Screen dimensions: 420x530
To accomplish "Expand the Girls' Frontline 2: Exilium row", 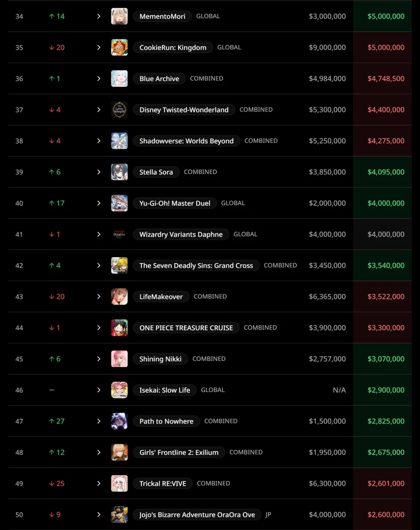I will tap(99, 452).
